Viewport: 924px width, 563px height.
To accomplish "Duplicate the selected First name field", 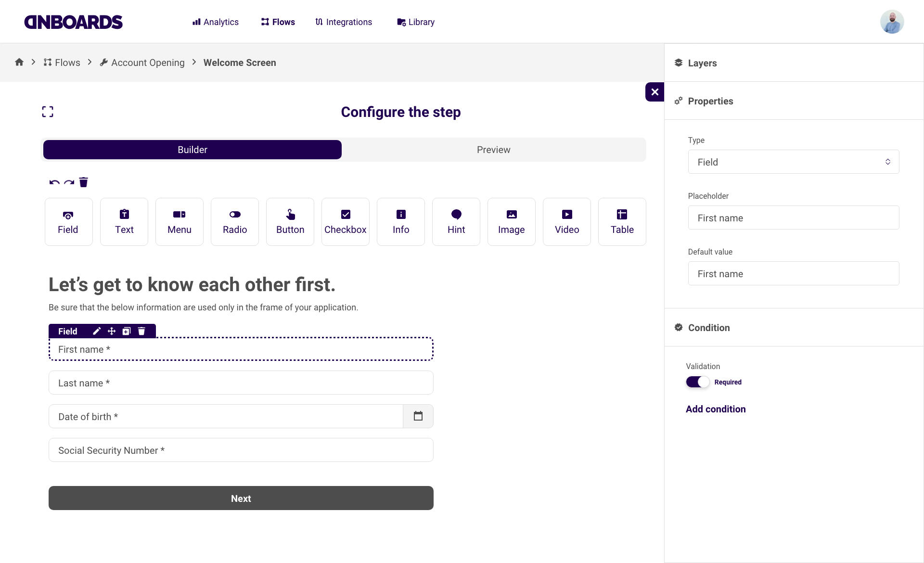I will point(127,331).
